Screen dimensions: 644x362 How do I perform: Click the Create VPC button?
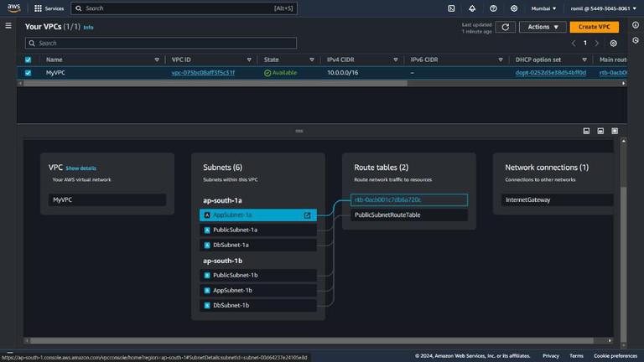(x=594, y=27)
